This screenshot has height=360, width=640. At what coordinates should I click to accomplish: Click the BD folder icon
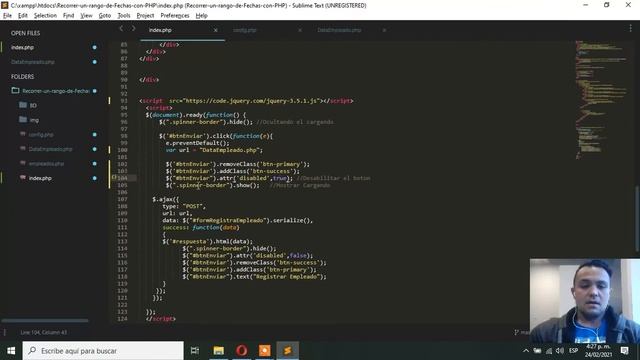(x=23, y=105)
